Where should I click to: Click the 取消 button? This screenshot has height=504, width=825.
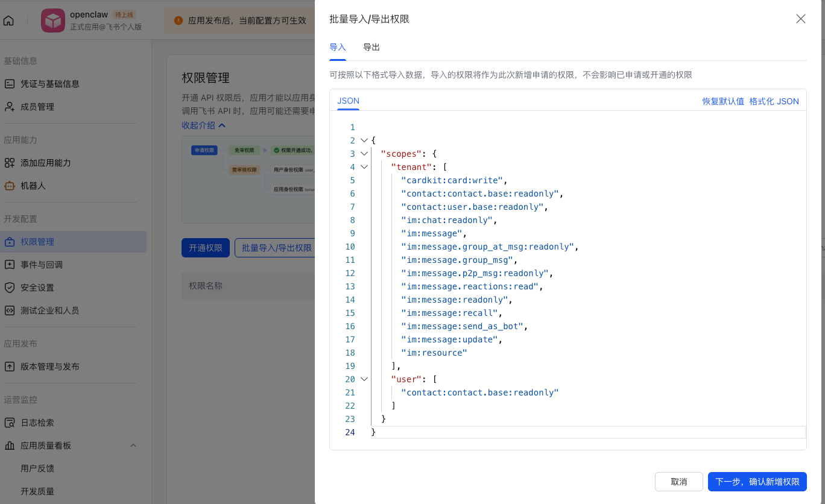click(678, 482)
